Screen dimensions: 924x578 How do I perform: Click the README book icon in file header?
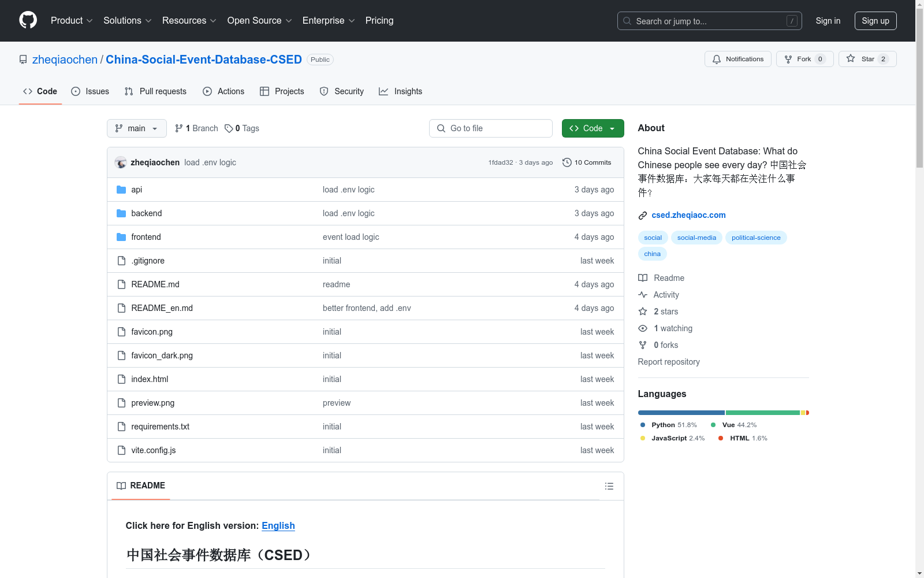click(x=121, y=486)
